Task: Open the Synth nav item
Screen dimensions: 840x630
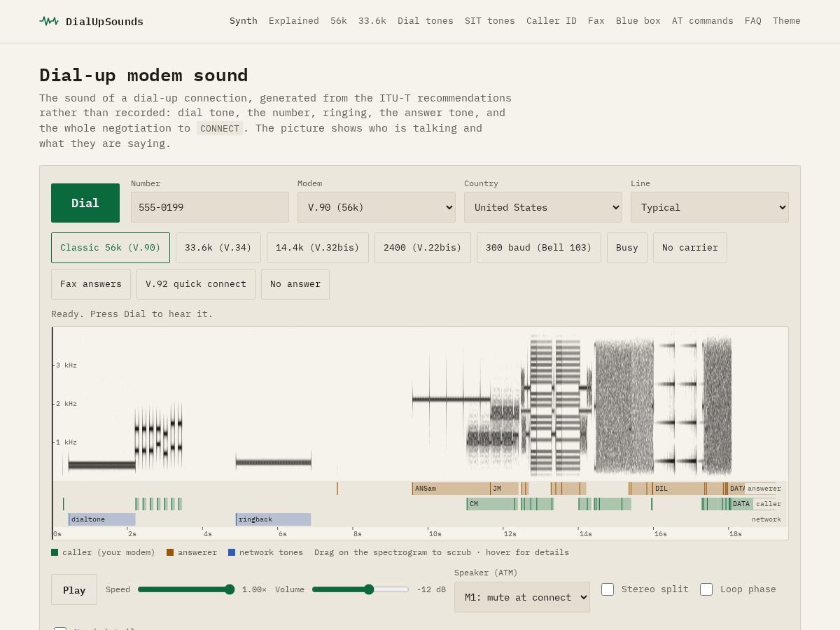Action: click(x=244, y=21)
